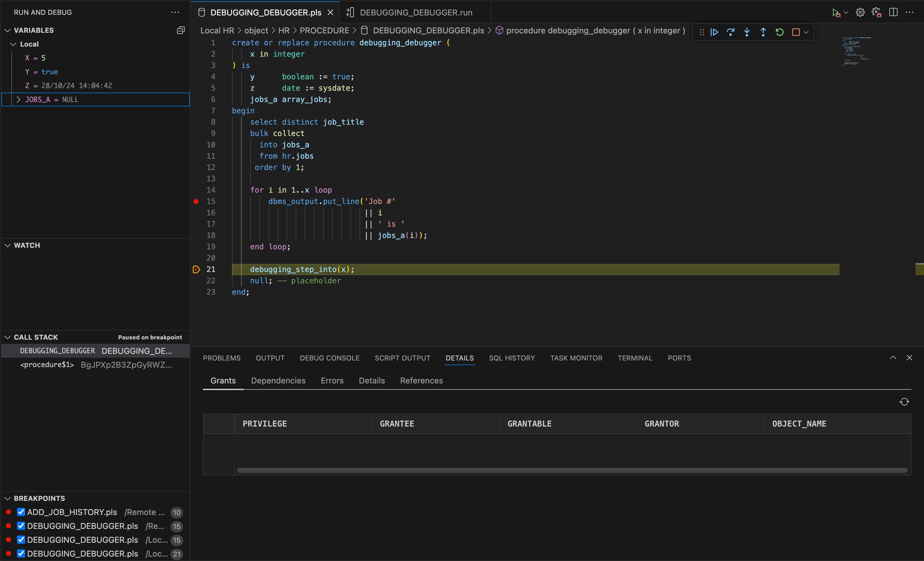This screenshot has width=924, height=561.
Task: Open the PROCEDURE breadcrumb item
Action: point(325,30)
